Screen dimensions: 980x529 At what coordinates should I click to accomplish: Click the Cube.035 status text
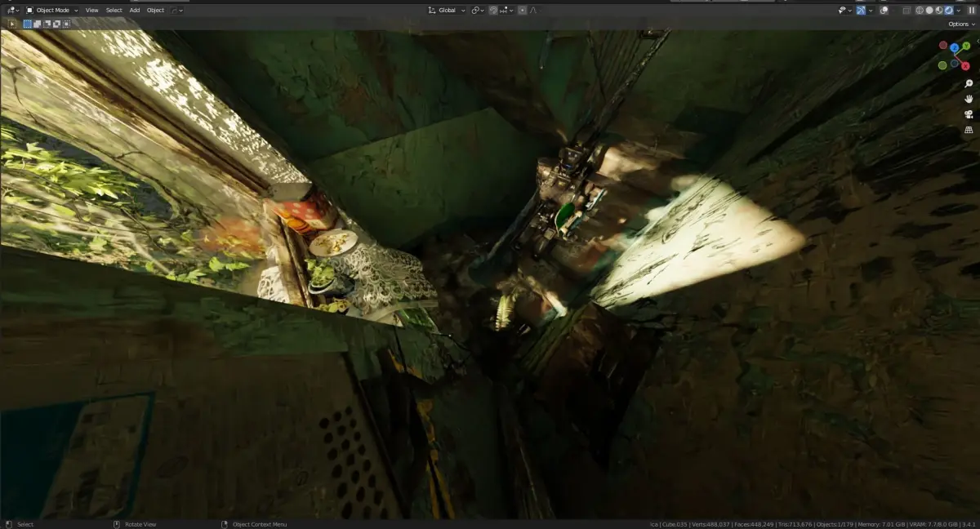(675, 524)
